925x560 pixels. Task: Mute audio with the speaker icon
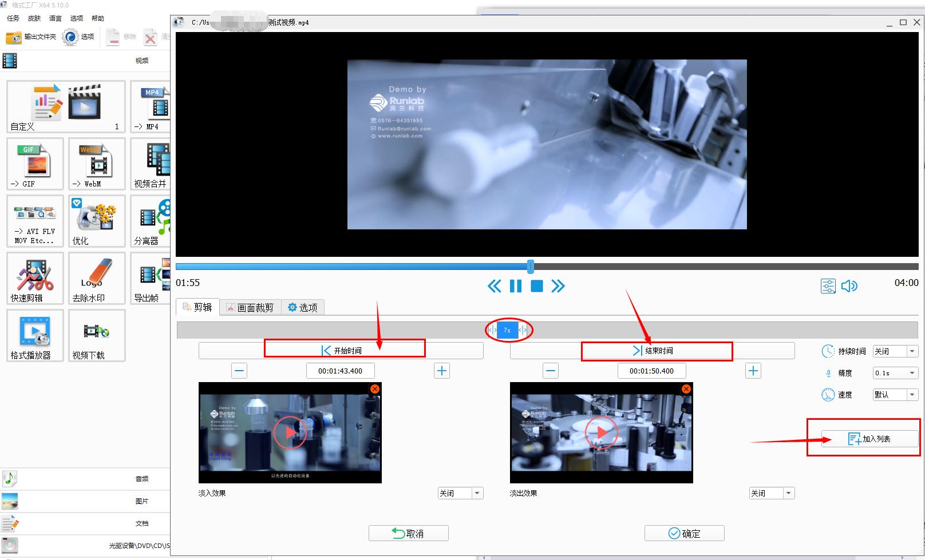click(849, 286)
